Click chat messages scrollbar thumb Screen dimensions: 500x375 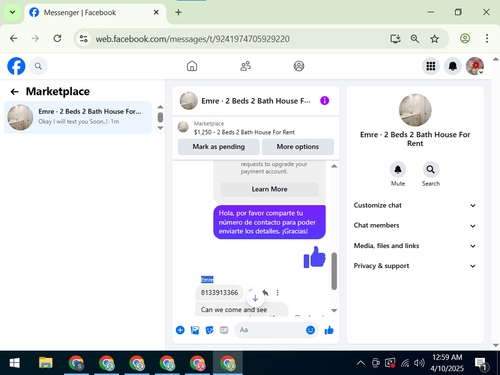click(334, 271)
